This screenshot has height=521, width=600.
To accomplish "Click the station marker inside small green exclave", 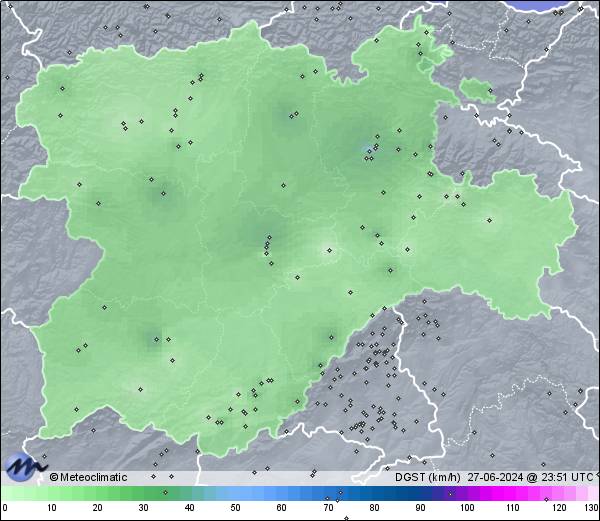I will coord(490,91).
